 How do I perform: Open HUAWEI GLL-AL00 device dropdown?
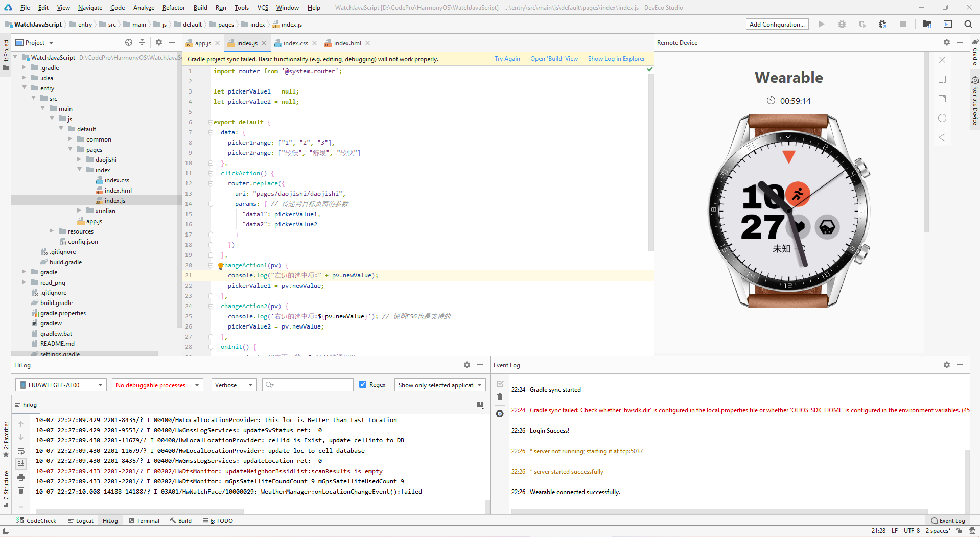tap(60, 385)
